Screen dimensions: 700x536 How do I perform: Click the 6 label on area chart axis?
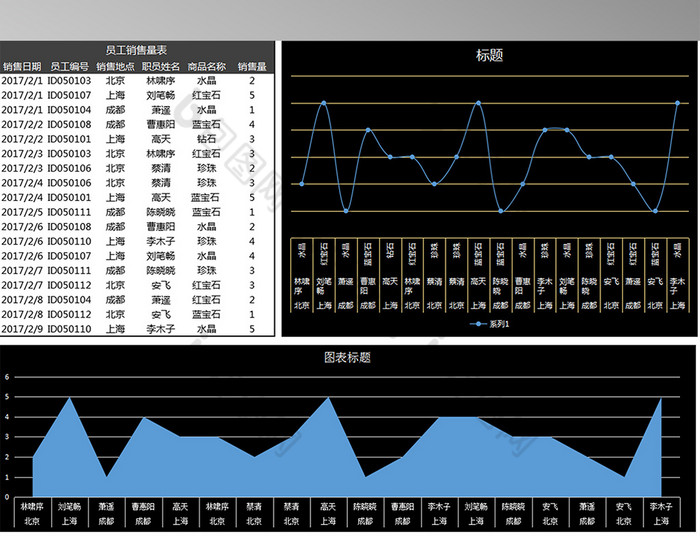pyautogui.click(x=7, y=377)
